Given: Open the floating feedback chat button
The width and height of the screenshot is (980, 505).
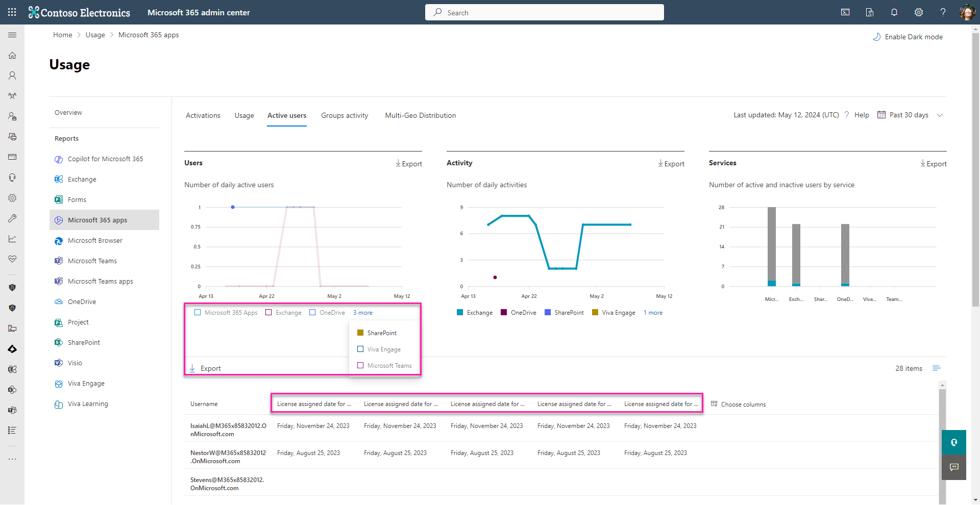Looking at the screenshot, I should tap(954, 467).
